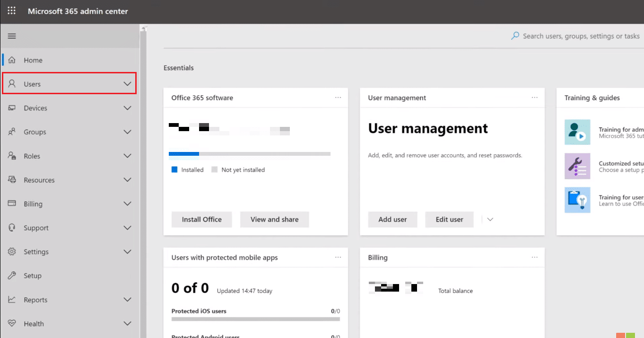Viewport: 644px width, 338px height.
Task: Click the Groups people icon
Action: 12,132
